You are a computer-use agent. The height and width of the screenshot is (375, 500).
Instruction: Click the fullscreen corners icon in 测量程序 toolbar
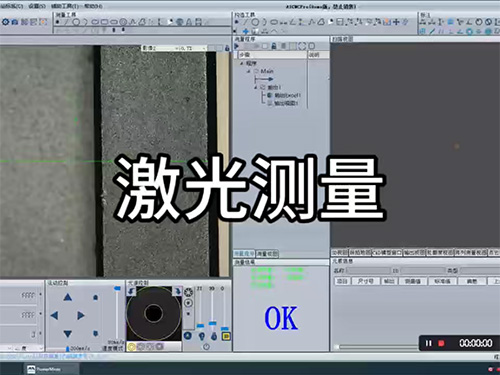pos(302,46)
